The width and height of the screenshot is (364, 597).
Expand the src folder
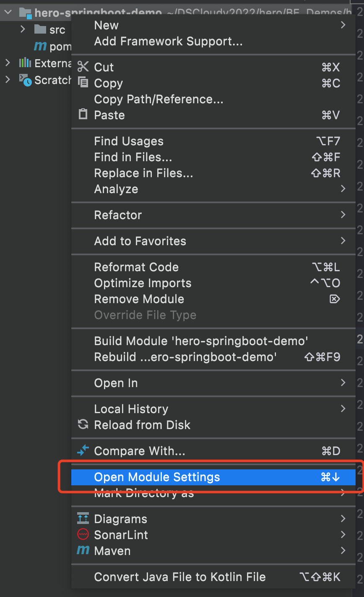(23, 29)
